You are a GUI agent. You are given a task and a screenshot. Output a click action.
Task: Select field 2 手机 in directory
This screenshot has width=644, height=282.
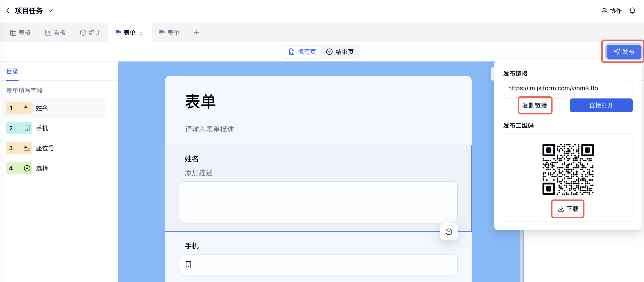pyautogui.click(x=54, y=128)
